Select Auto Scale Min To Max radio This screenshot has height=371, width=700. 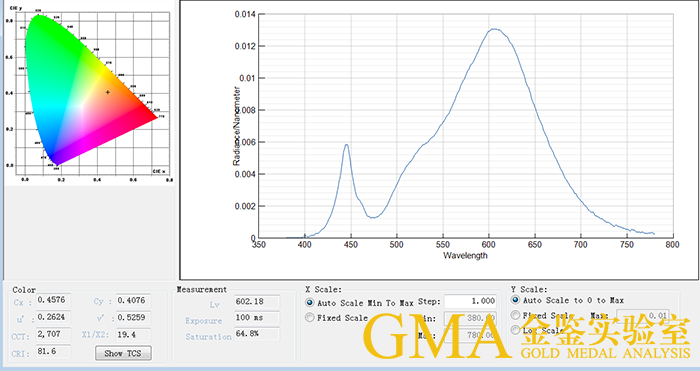click(309, 302)
